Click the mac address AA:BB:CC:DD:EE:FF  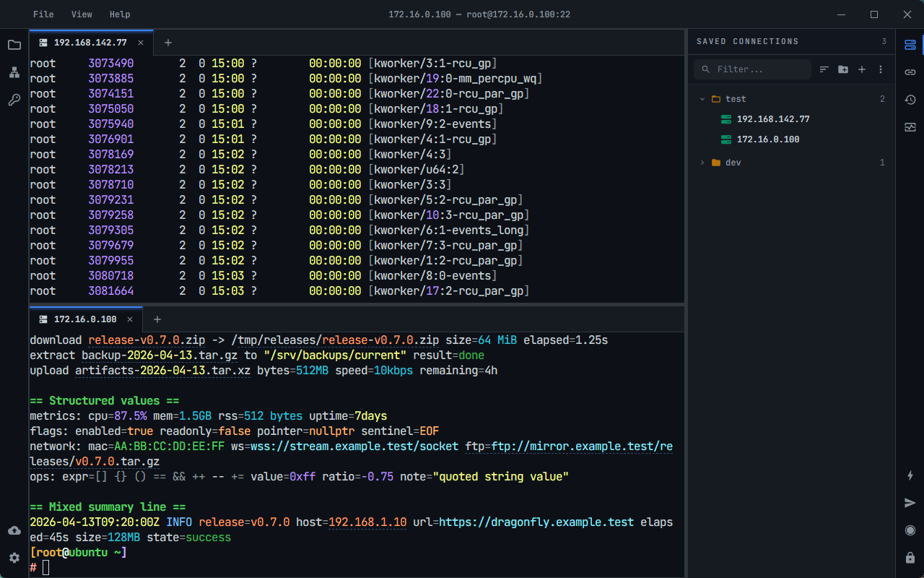[x=169, y=447]
